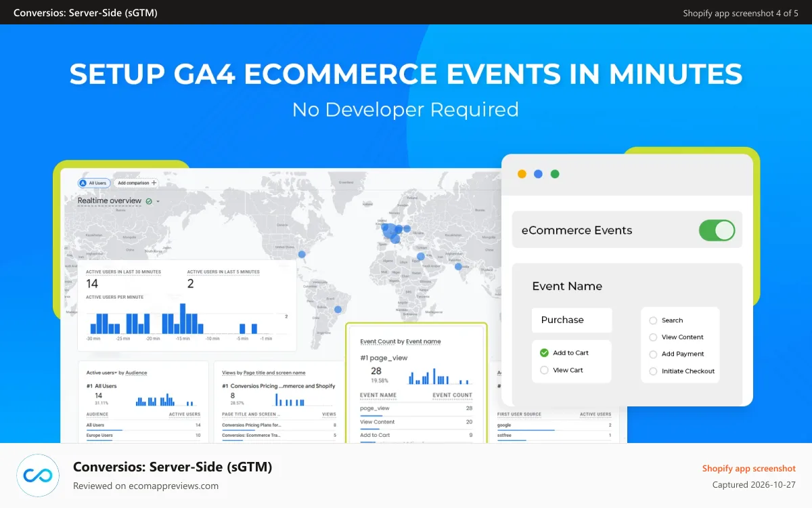Click the #1 page_view heading
The height and width of the screenshot is (508, 812).
tap(384, 358)
